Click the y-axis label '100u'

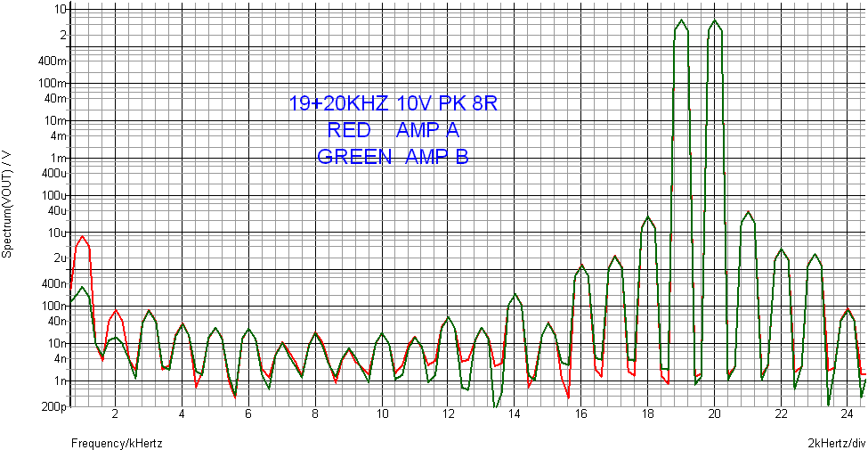pyautogui.click(x=54, y=195)
